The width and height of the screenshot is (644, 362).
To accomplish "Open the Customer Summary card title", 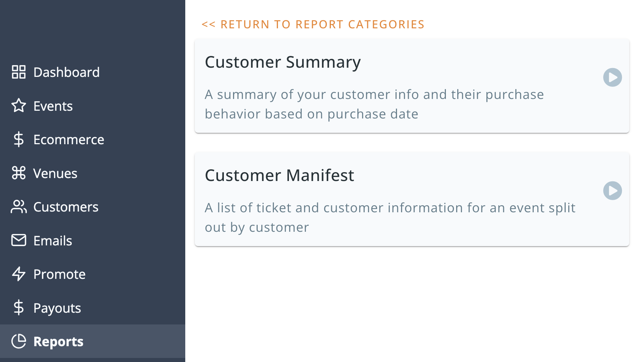I will click(x=283, y=62).
